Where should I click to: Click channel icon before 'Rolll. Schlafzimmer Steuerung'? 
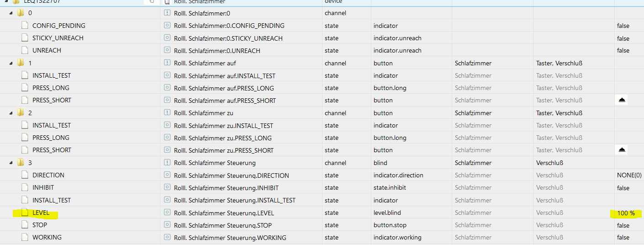[167, 163]
